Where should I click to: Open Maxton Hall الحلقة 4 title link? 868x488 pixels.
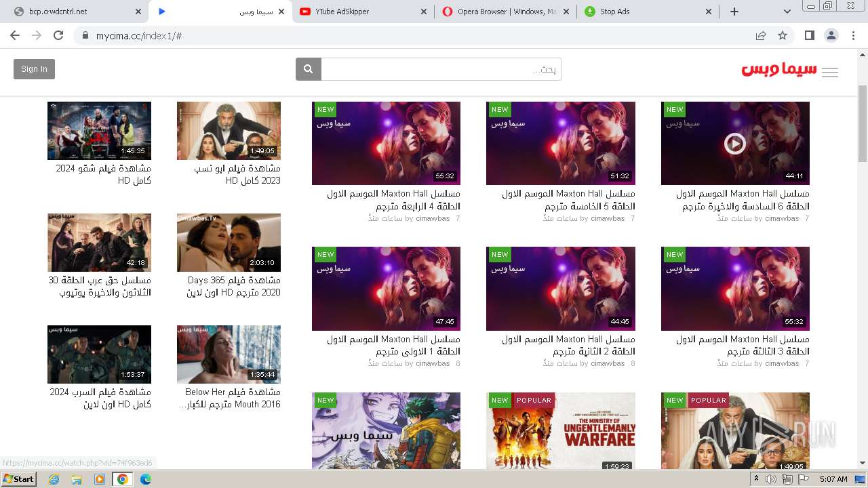(393, 200)
